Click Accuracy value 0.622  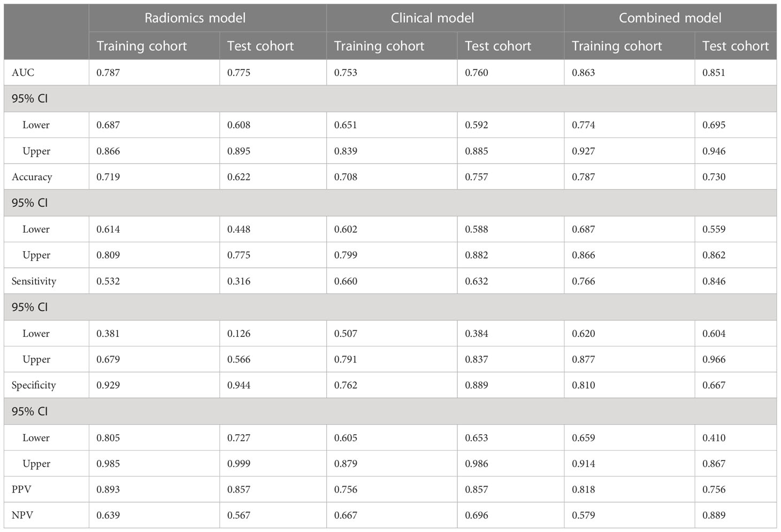coord(239,177)
